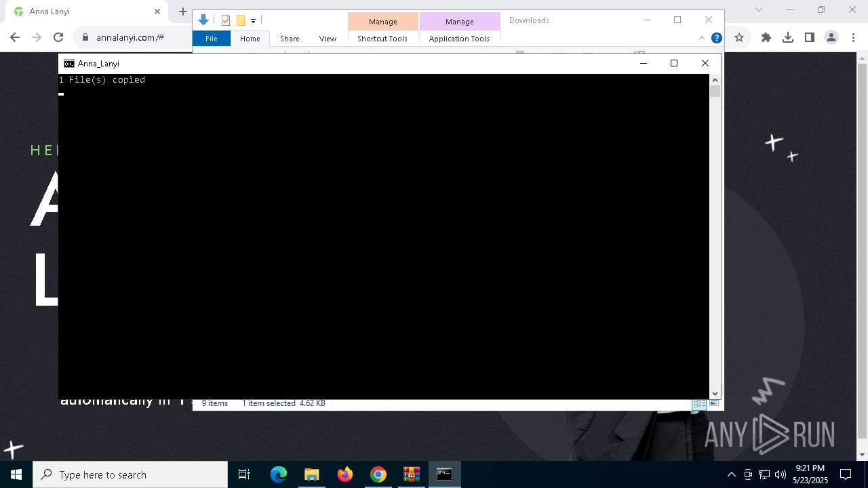Click the Chrome back navigation arrow
This screenshot has height=488, width=868.
[15, 37]
